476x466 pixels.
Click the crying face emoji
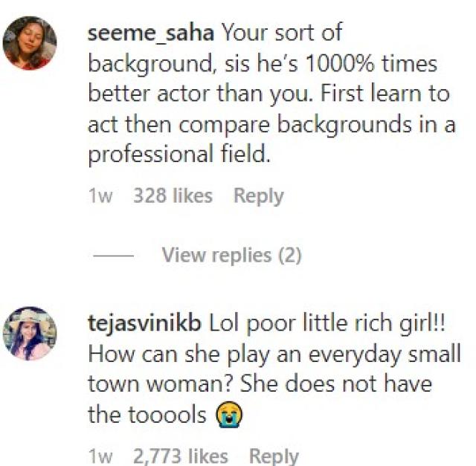coord(224,415)
